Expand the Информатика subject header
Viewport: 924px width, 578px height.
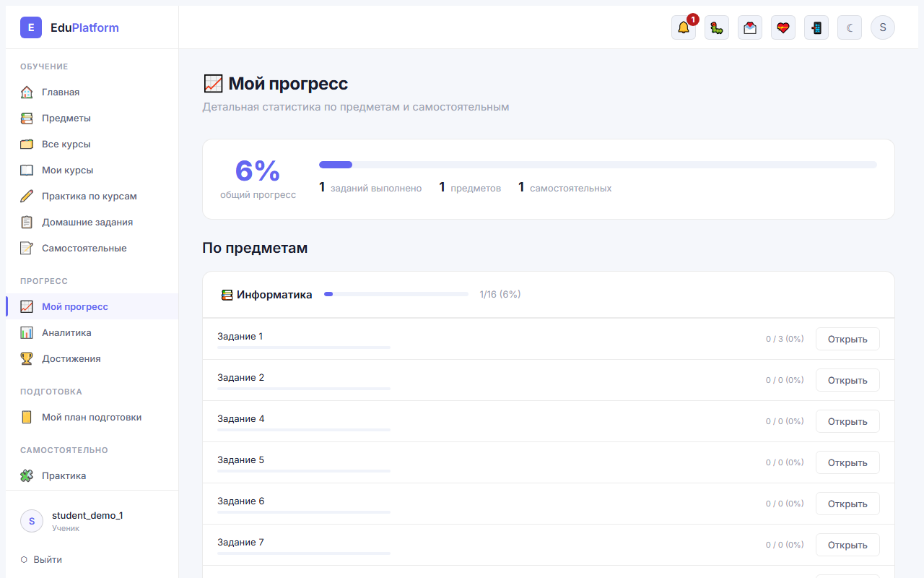[x=549, y=295]
